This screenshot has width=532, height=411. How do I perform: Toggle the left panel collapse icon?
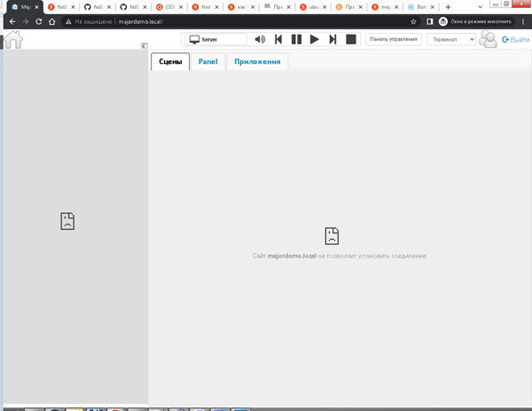tap(145, 46)
